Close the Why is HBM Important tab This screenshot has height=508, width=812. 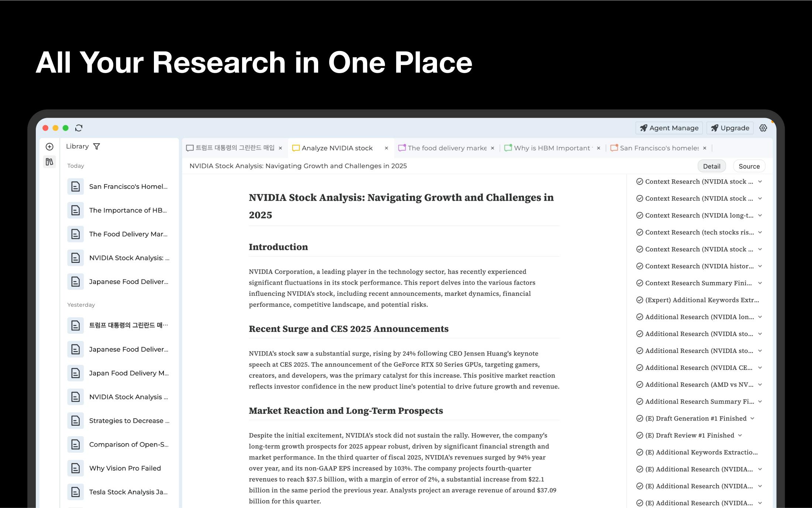point(599,148)
